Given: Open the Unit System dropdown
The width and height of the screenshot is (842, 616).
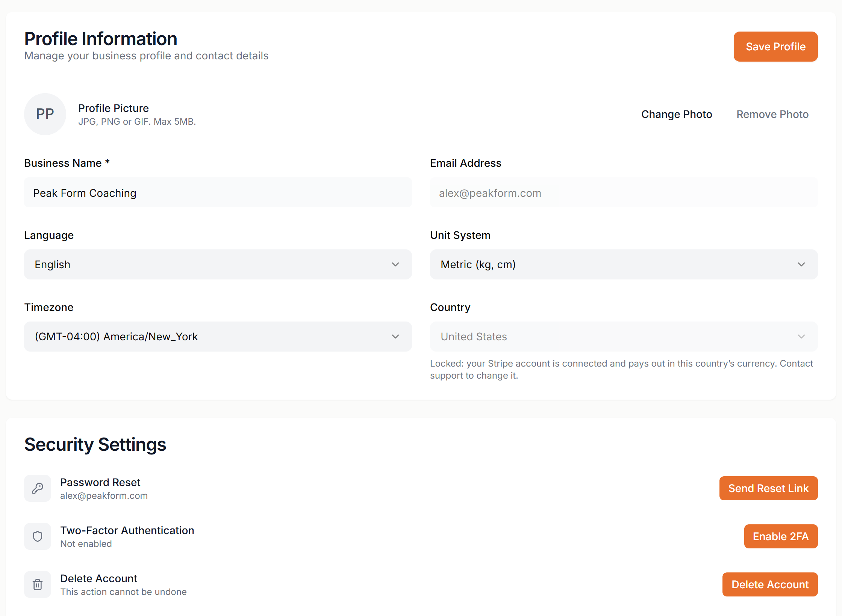Looking at the screenshot, I should click(624, 264).
